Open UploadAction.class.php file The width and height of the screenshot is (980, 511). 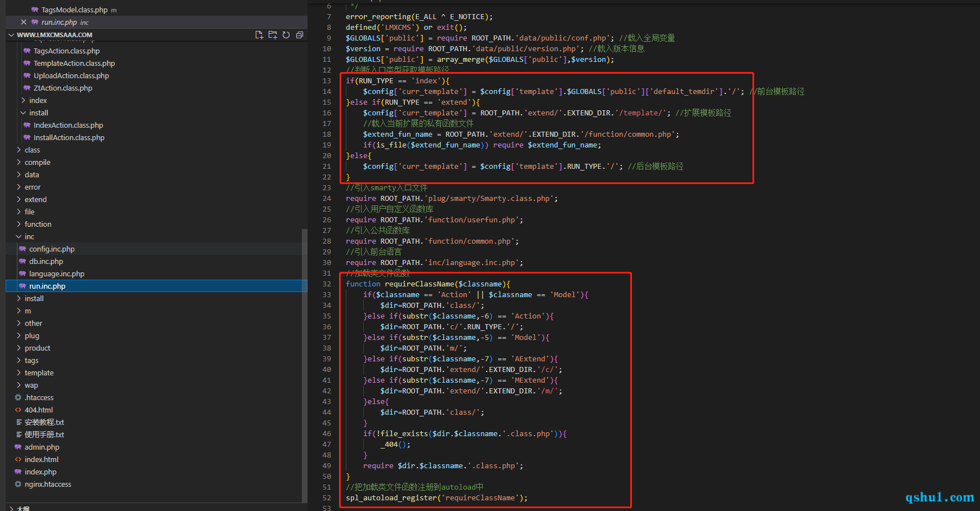pos(72,75)
